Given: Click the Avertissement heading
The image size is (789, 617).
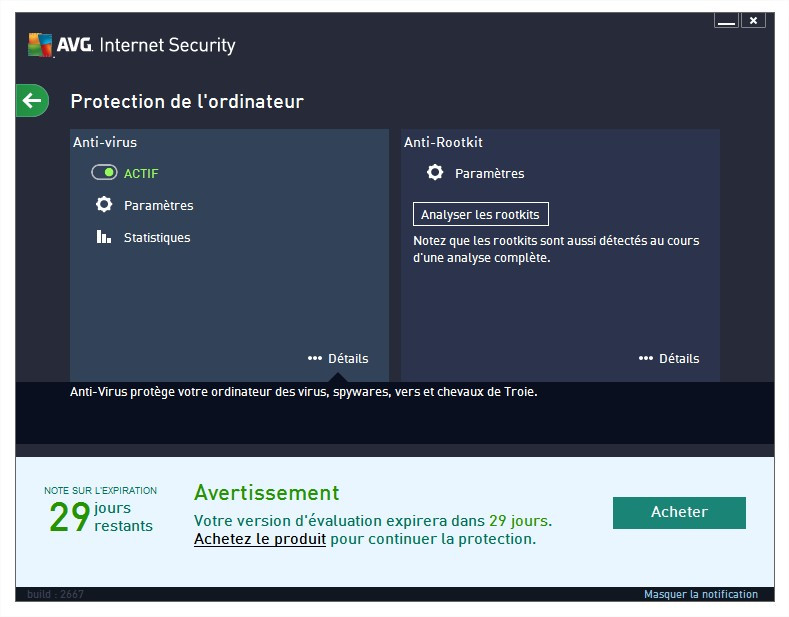Looking at the screenshot, I should 267,493.
